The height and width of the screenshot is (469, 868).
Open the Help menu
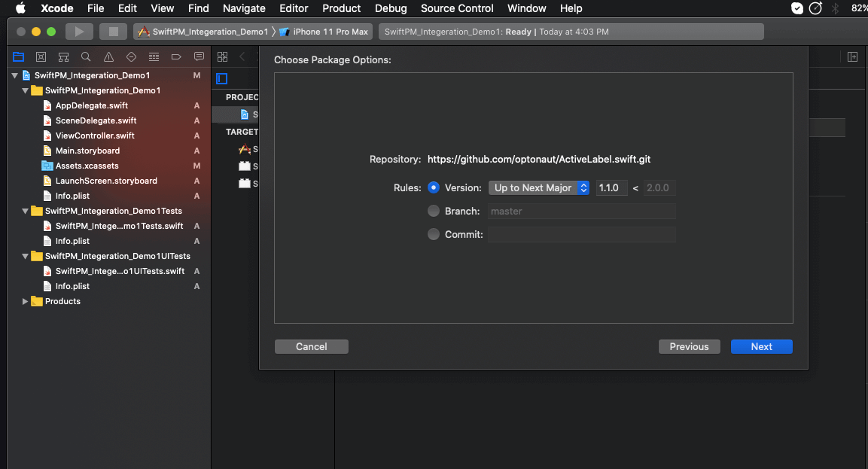pos(571,8)
